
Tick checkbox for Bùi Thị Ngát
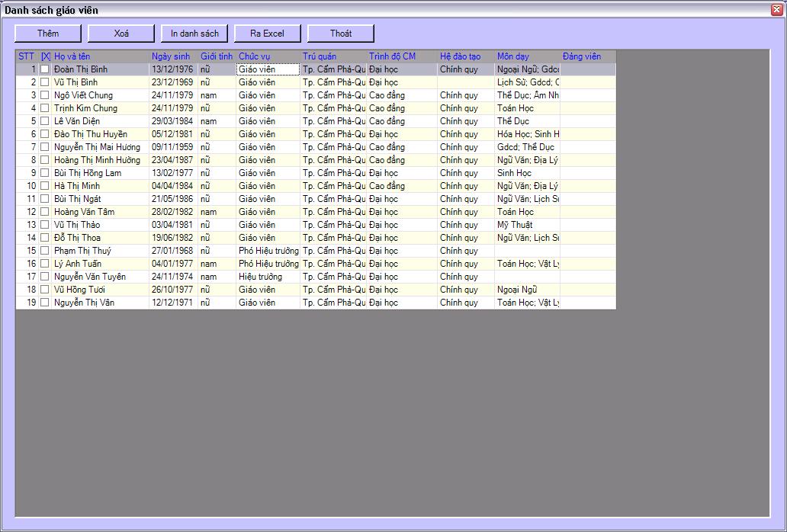[45, 199]
